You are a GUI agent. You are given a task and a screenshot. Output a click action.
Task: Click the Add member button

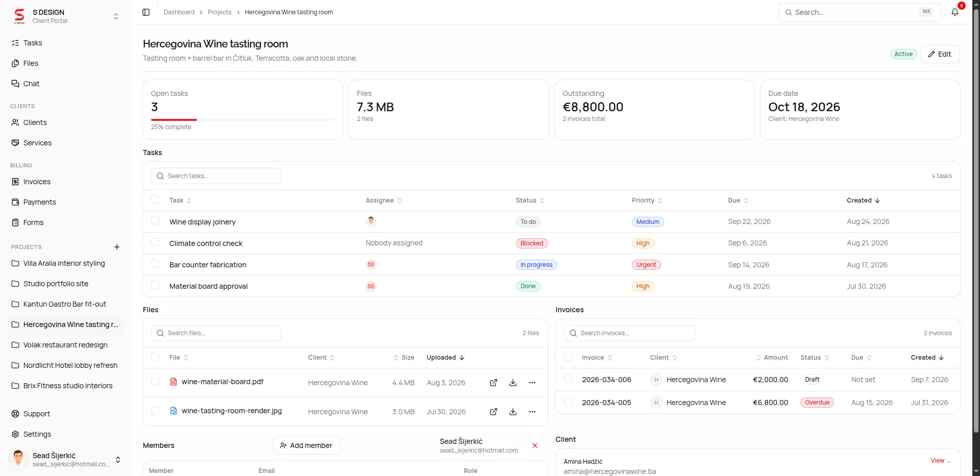(x=307, y=445)
